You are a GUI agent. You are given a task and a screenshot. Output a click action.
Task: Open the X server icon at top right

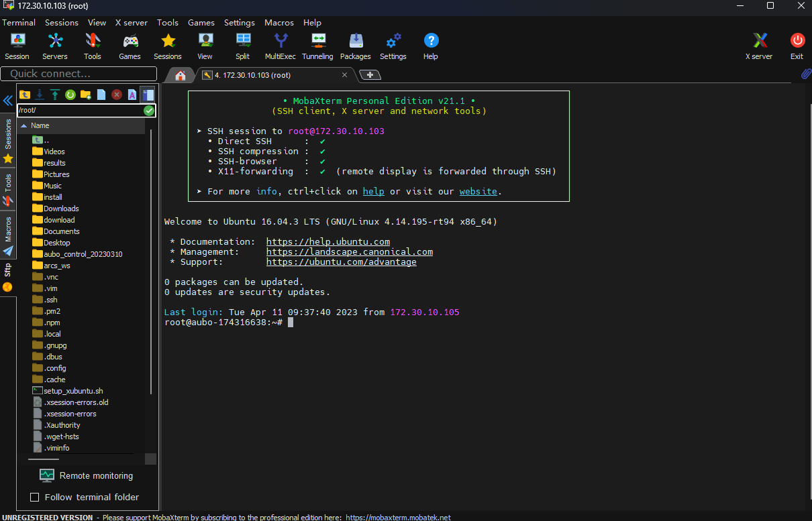tap(759, 46)
